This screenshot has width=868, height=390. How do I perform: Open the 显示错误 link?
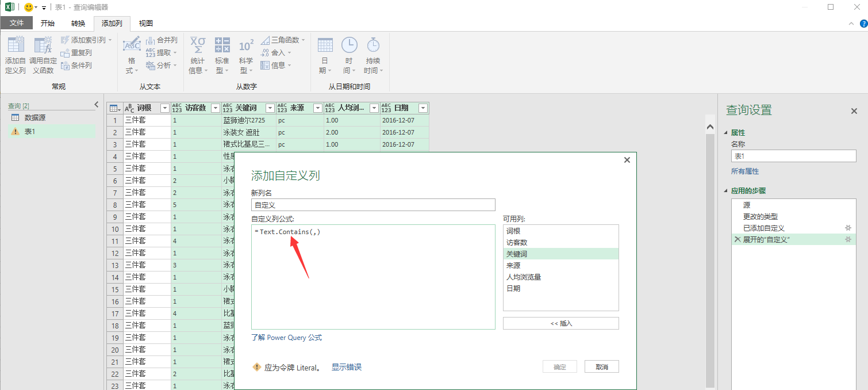[347, 367]
